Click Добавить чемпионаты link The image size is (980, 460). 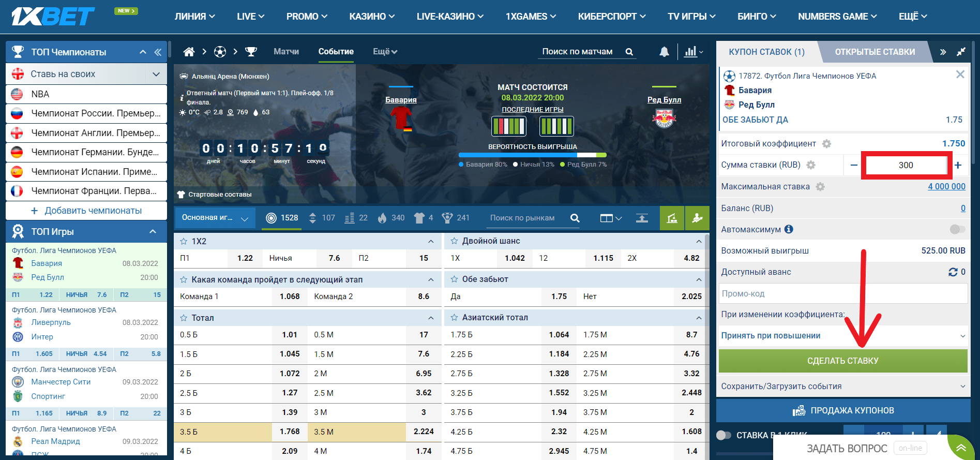[86, 211]
